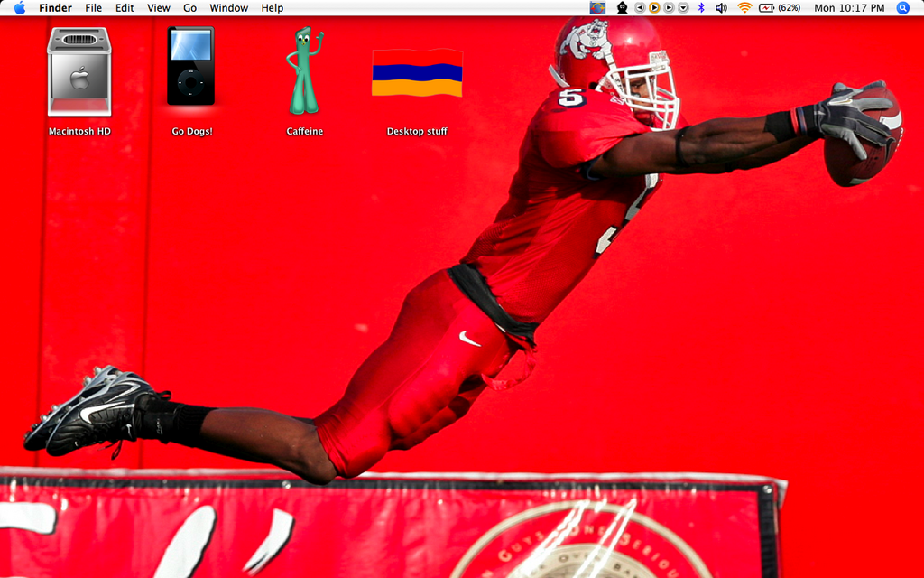Viewport: 924px width, 578px height.
Task: Open the Go menu
Action: tap(189, 7)
